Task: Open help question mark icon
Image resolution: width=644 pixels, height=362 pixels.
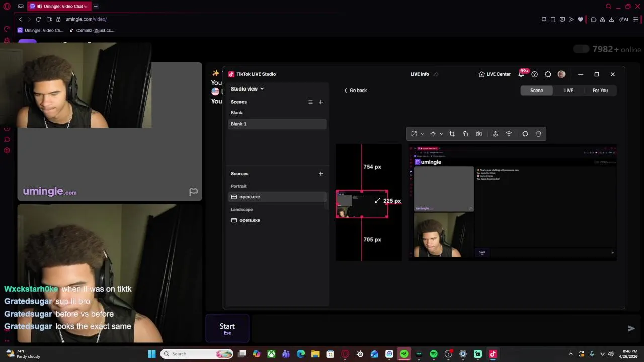Action: pyautogui.click(x=534, y=74)
